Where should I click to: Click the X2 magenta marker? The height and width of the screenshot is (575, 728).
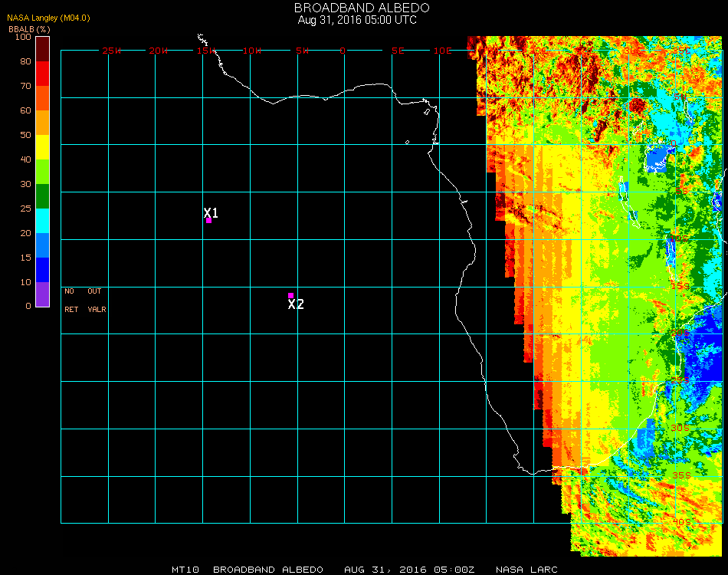click(290, 295)
